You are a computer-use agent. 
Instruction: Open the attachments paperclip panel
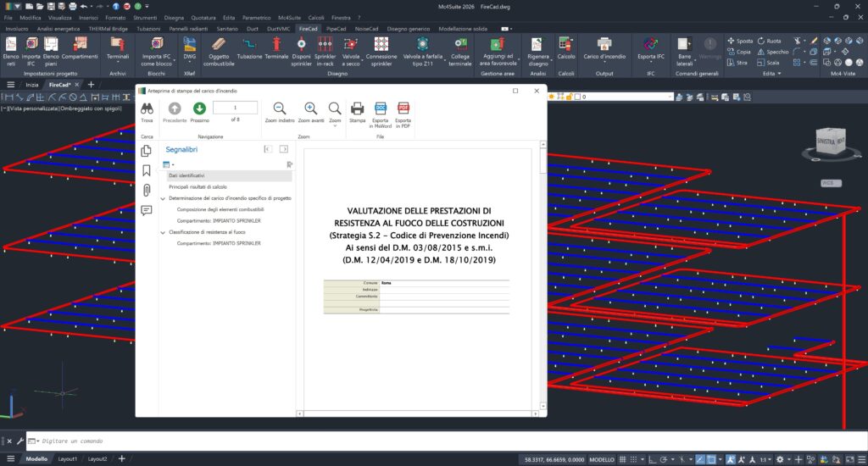[x=146, y=191]
